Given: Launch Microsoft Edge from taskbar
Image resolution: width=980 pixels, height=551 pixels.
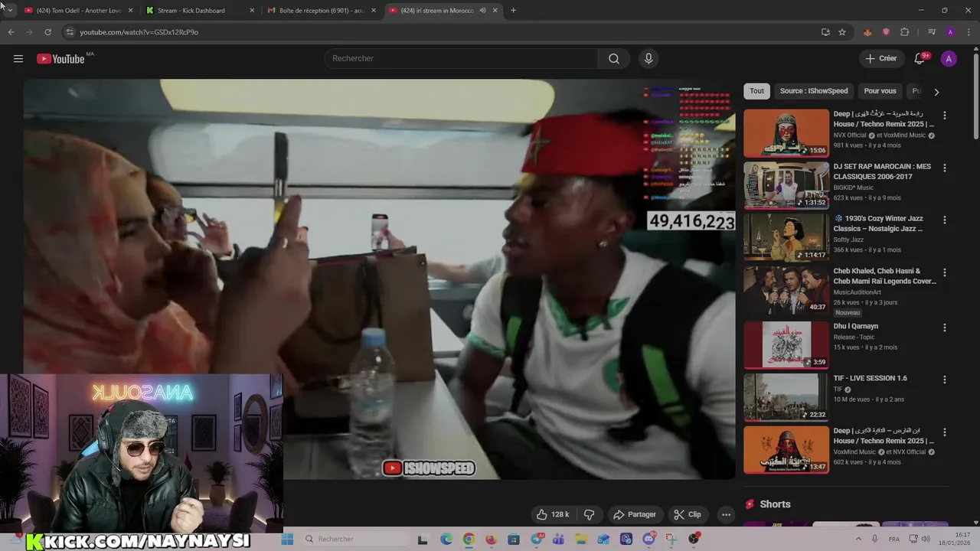Looking at the screenshot, I should pyautogui.click(x=446, y=539).
